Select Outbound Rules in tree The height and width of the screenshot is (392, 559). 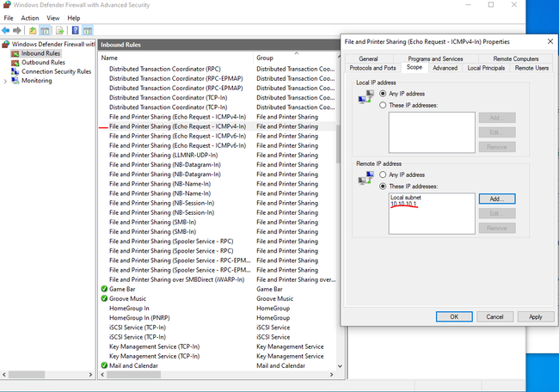43,63
